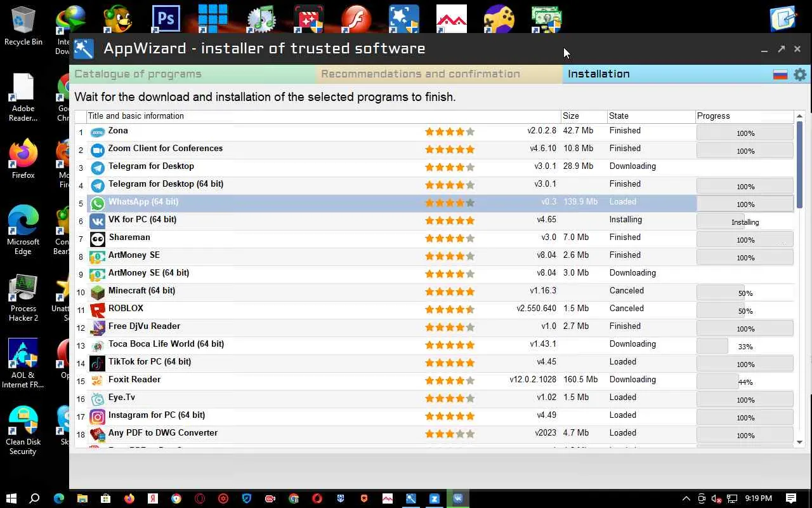Image resolution: width=812 pixels, height=508 pixels.
Task: Open Recycle Bin on the desktop
Action: coord(23,27)
